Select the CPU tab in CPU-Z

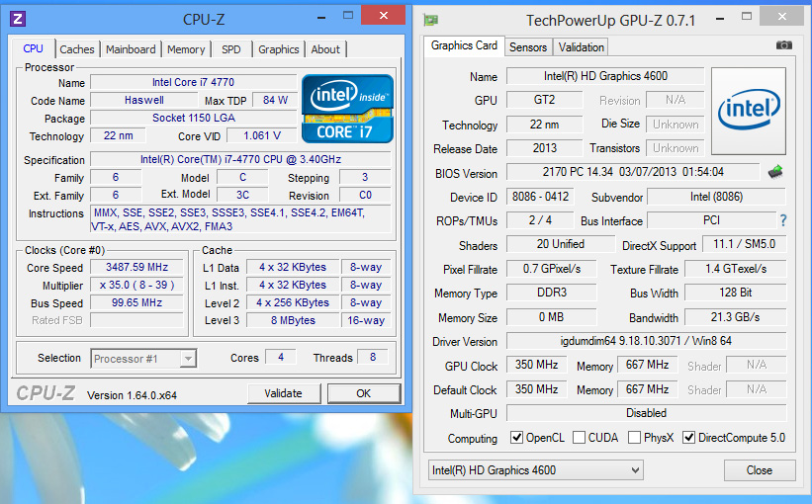pyautogui.click(x=34, y=48)
